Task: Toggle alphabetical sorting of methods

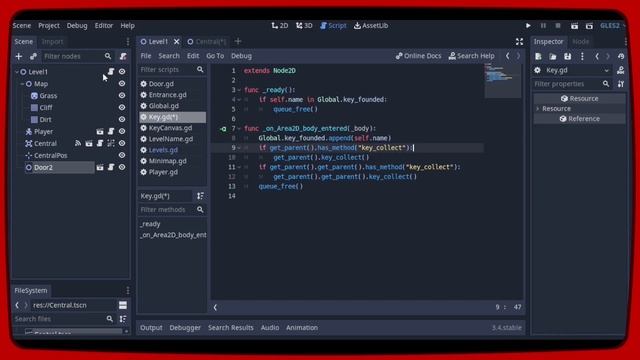Action: [x=200, y=196]
